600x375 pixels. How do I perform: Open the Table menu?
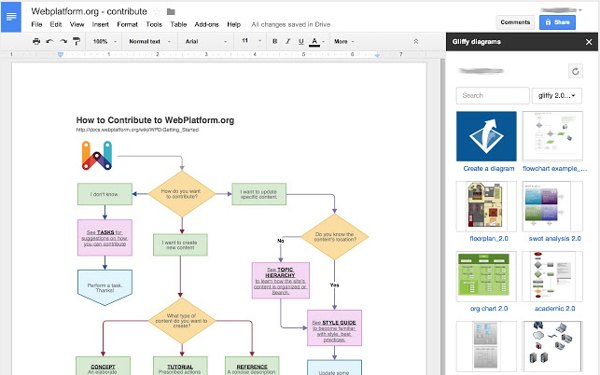178,24
